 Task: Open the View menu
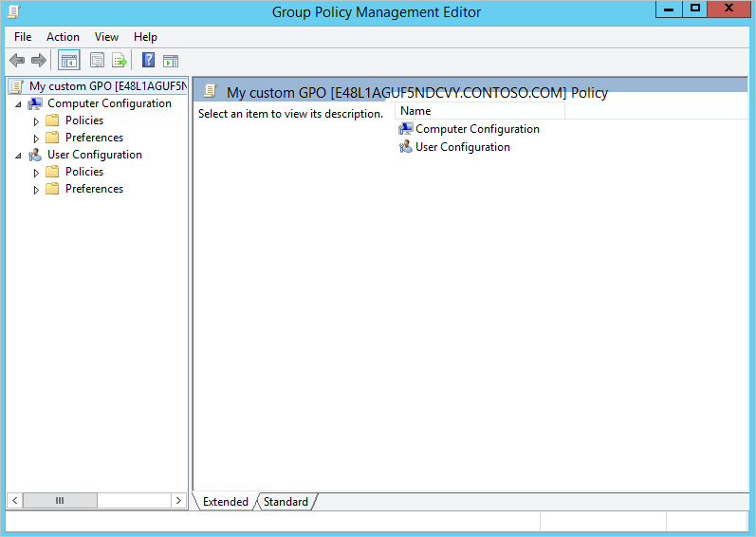(106, 37)
